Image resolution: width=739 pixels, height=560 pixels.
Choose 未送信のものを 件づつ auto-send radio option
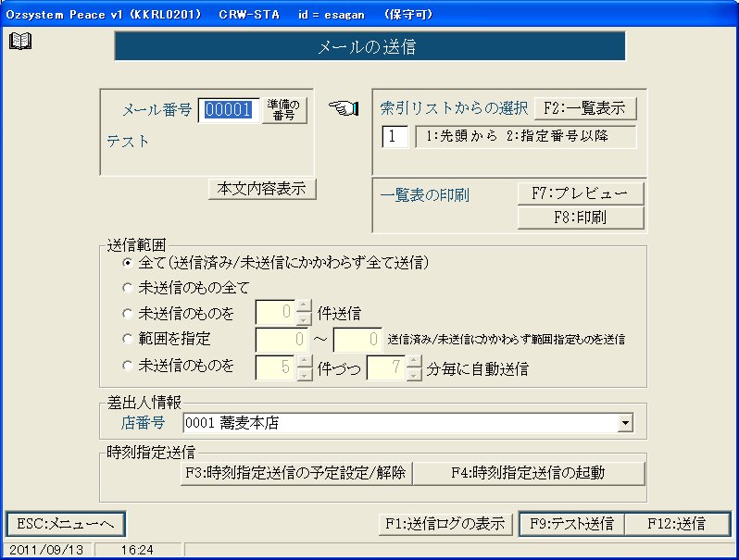click(127, 366)
